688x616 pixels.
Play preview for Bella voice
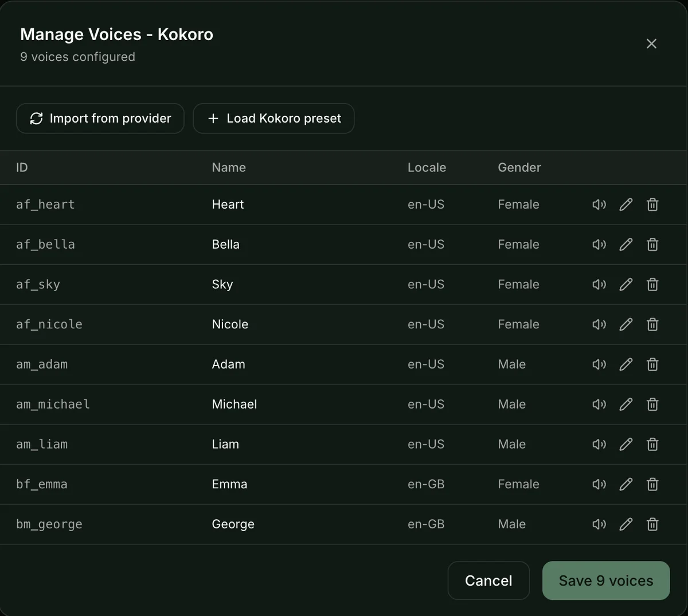pyautogui.click(x=599, y=245)
